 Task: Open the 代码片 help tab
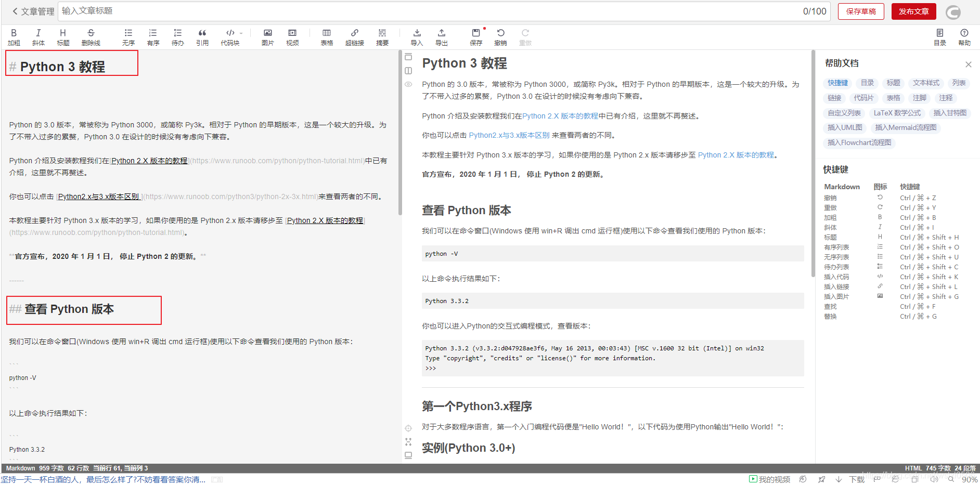[863, 98]
